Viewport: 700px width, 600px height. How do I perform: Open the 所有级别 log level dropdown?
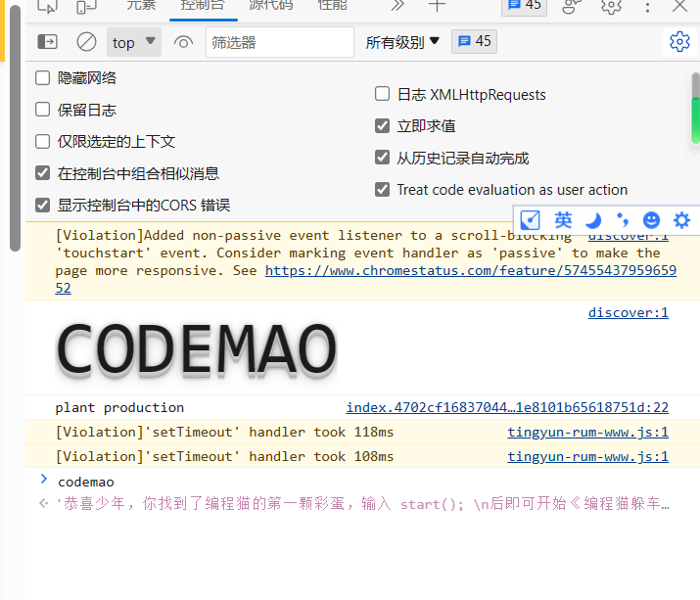402,42
